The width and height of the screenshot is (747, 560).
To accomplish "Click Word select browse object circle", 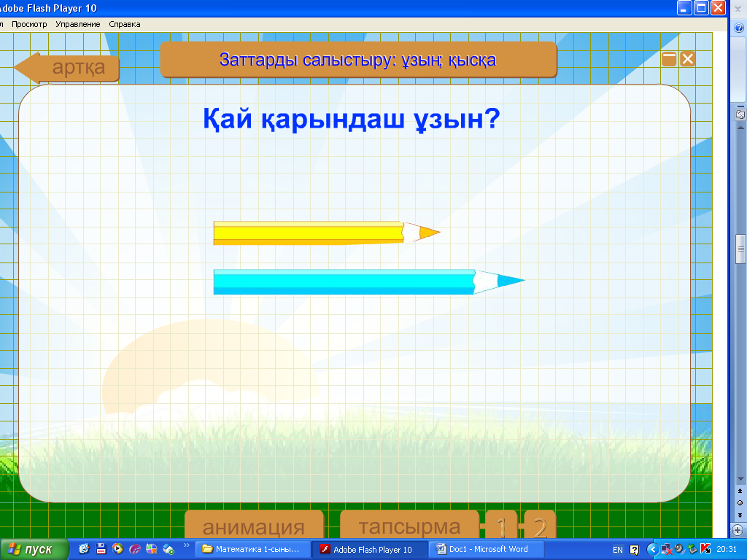I will 740,502.
